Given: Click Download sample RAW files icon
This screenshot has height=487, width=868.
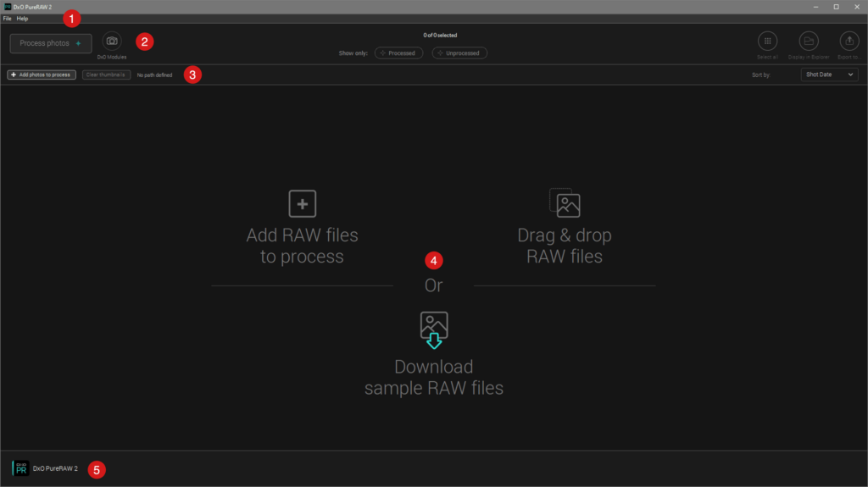Looking at the screenshot, I should (434, 329).
